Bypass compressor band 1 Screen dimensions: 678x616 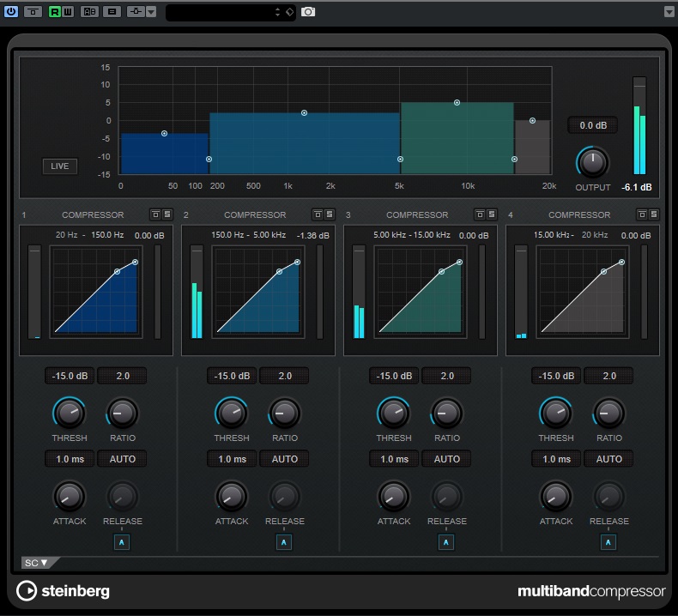click(x=155, y=214)
